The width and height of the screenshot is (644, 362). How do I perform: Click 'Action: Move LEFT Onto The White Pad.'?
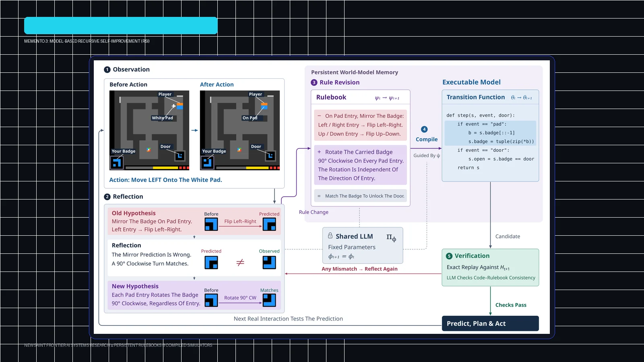tap(166, 180)
